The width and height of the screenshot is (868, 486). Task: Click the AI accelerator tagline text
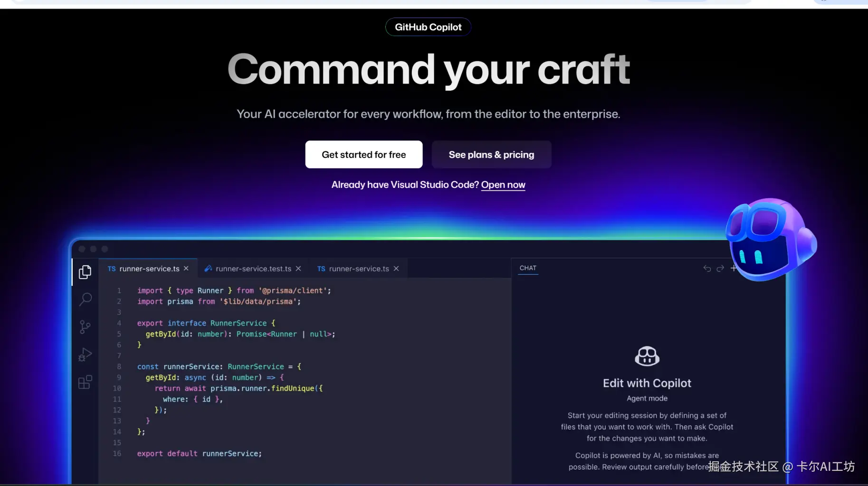(429, 114)
